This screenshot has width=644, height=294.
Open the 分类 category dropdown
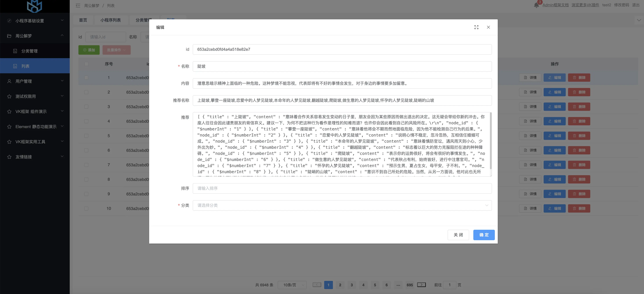point(342,205)
